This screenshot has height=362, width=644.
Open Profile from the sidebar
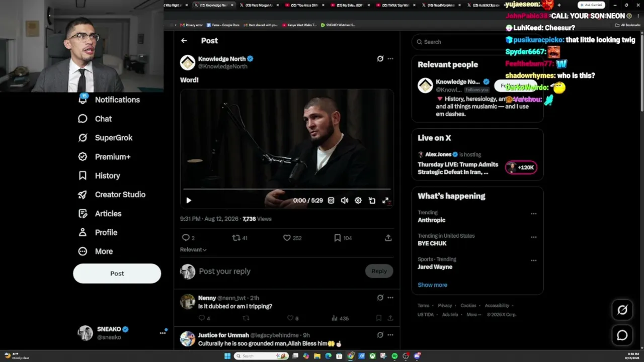[98, 232]
